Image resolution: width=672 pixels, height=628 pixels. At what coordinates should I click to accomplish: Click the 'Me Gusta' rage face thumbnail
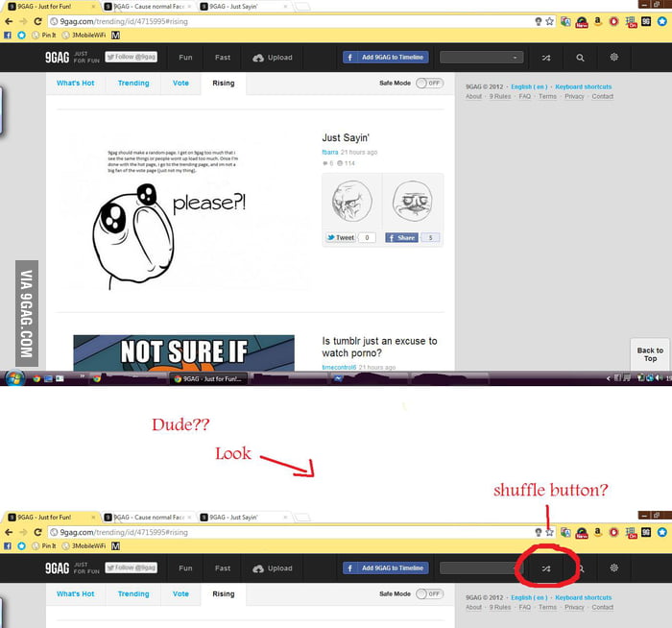(x=412, y=201)
